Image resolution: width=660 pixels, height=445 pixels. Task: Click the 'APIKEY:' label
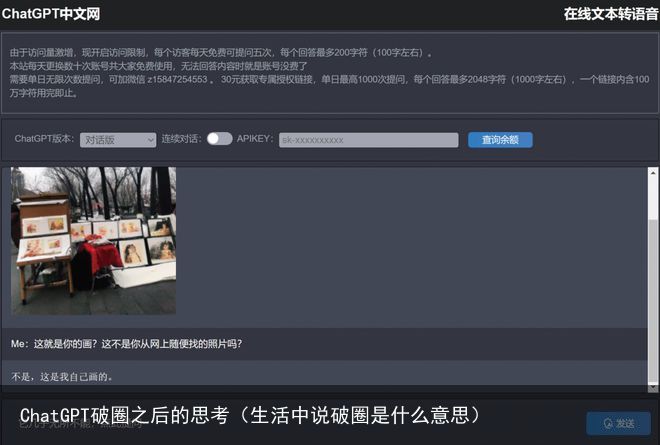[x=255, y=139]
